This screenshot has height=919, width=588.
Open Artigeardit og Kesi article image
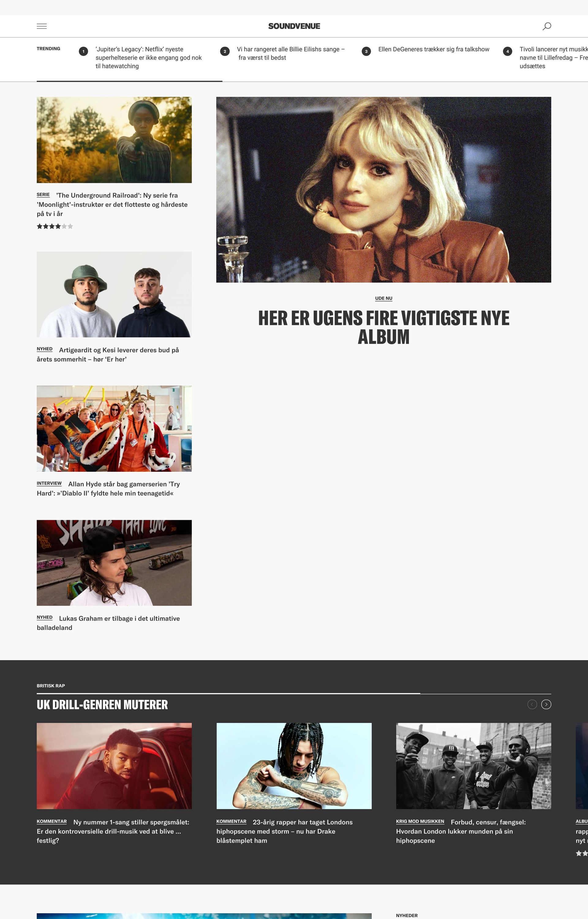[114, 294]
